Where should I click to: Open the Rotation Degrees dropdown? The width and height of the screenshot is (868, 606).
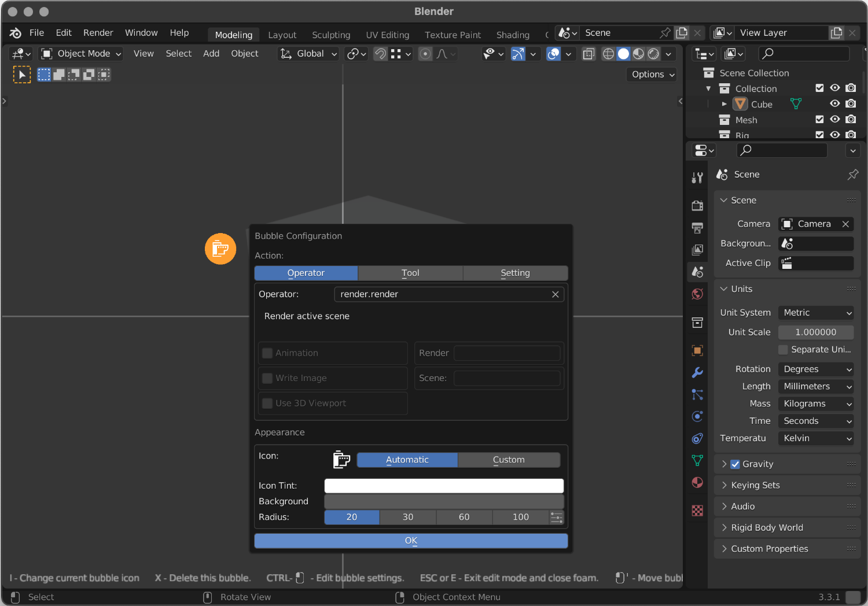coord(816,369)
